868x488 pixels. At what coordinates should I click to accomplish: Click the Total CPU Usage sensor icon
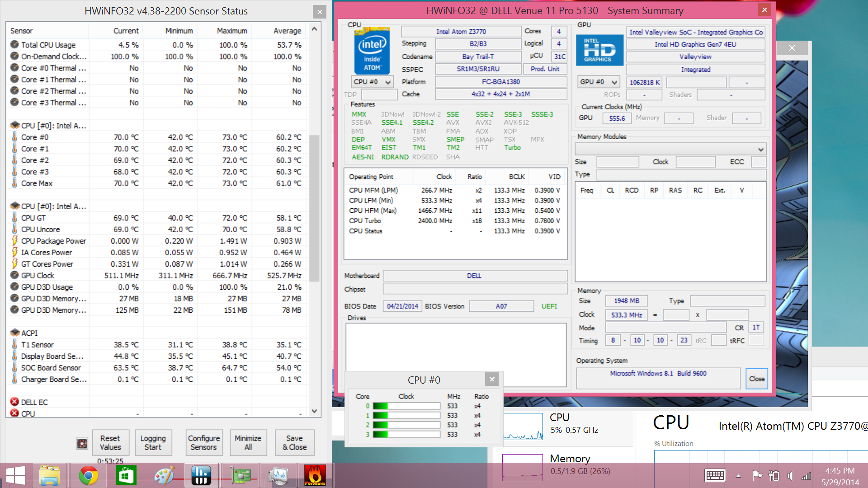tap(14, 45)
